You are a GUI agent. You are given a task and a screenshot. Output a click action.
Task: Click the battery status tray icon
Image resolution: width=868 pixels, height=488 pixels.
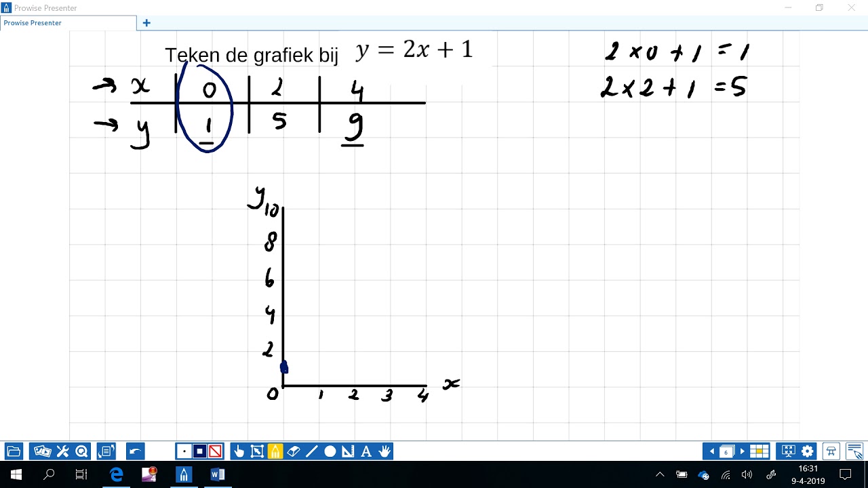(682, 474)
